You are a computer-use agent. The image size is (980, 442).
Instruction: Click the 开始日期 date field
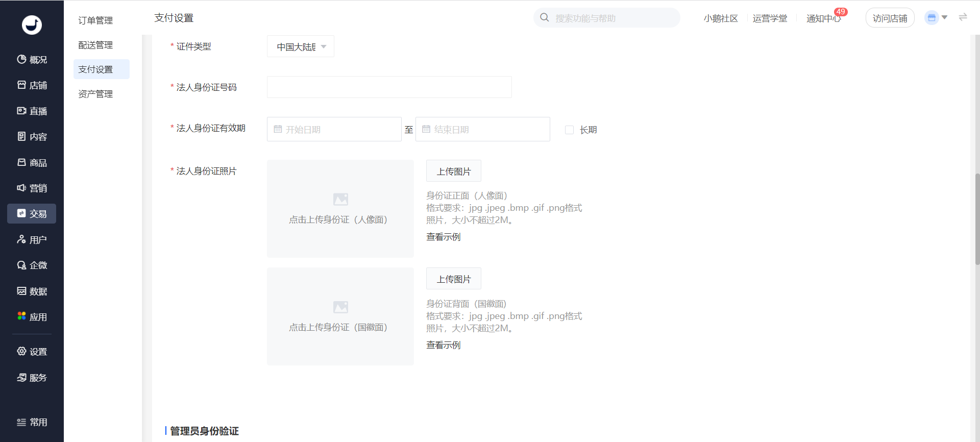pyautogui.click(x=334, y=129)
